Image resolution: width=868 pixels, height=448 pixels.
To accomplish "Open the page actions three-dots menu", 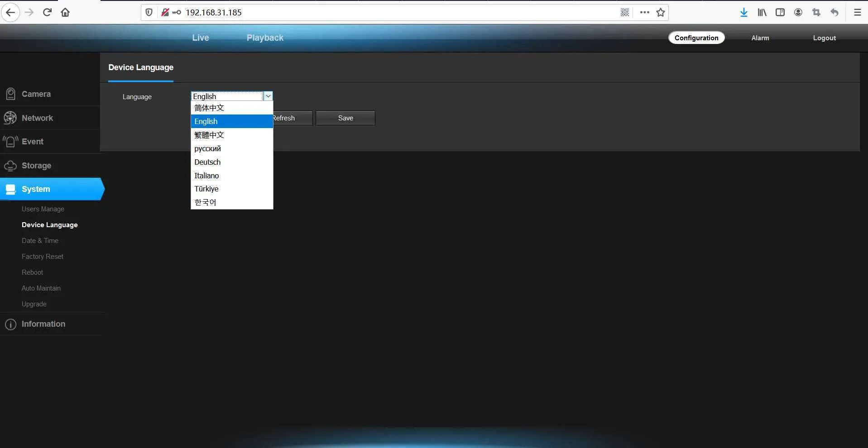I will click(645, 12).
